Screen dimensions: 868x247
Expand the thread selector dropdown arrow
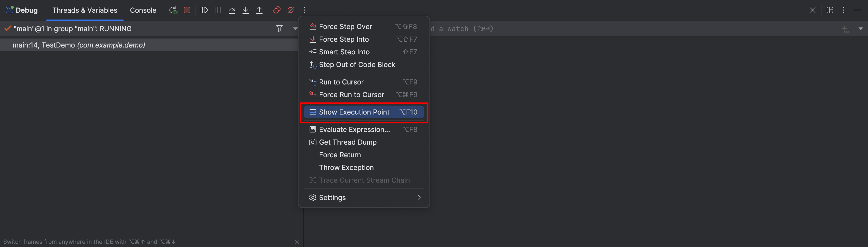pos(295,28)
